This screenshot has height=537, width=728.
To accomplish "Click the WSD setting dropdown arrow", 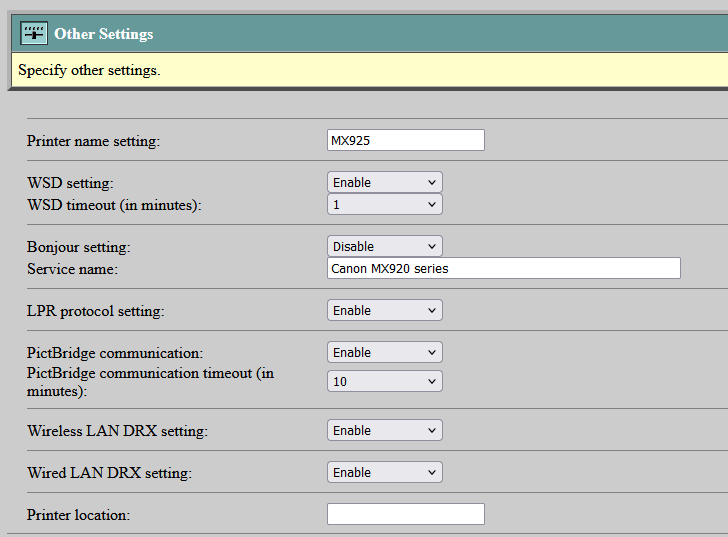I will click(x=432, y=183).
